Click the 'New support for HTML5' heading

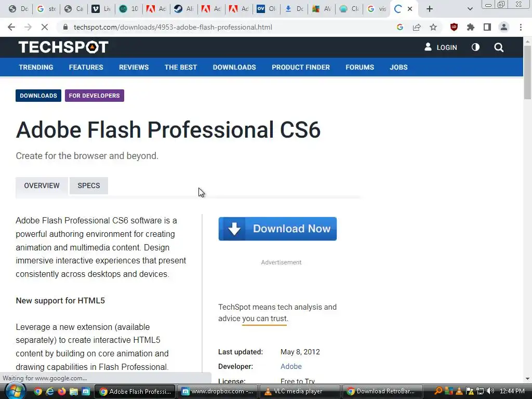pyautogui.click(x=60, y=301)
